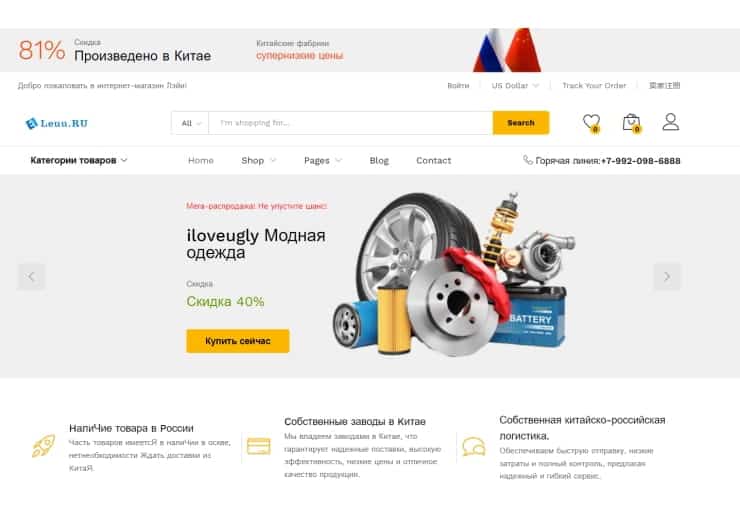The width and height of the screenshot is (740, 515).
Task: Expand the All search category dropdown
Action: (x=191, y=123)
